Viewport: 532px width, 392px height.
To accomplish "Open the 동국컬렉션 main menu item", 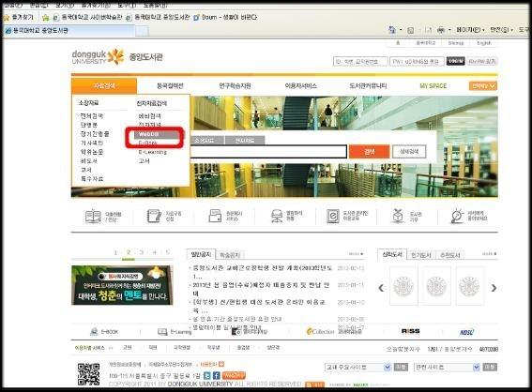I will [170, 85].
